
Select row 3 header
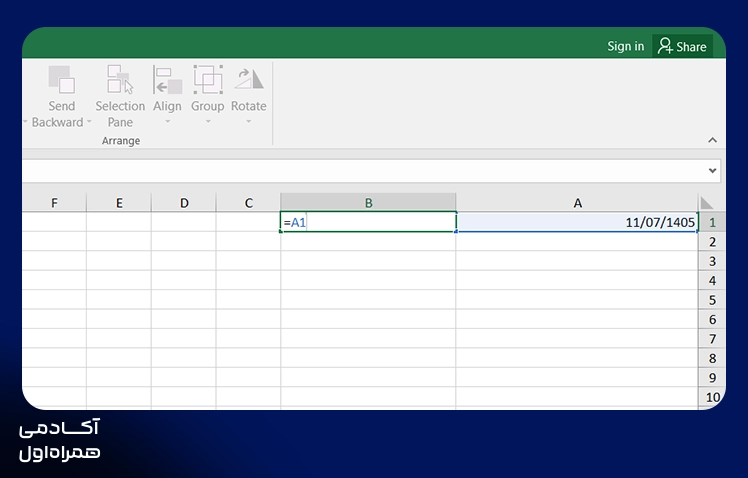pos(712,261)
